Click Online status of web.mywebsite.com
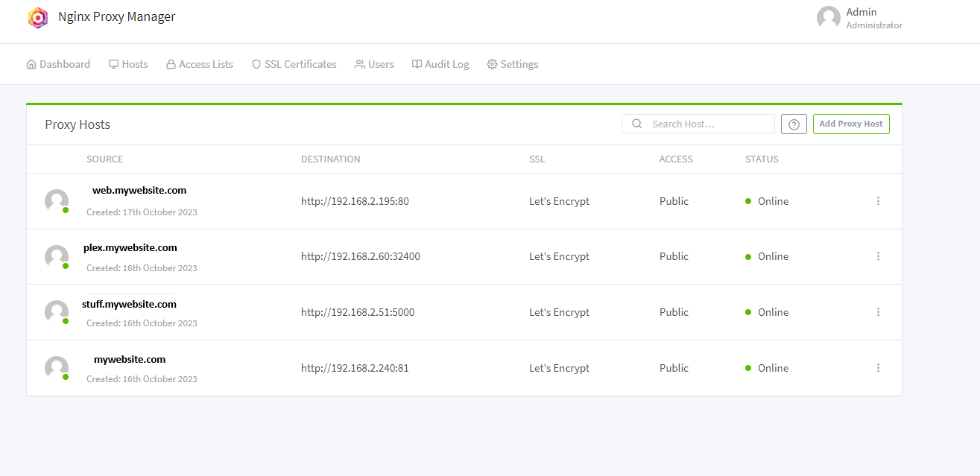 point(767,201)
